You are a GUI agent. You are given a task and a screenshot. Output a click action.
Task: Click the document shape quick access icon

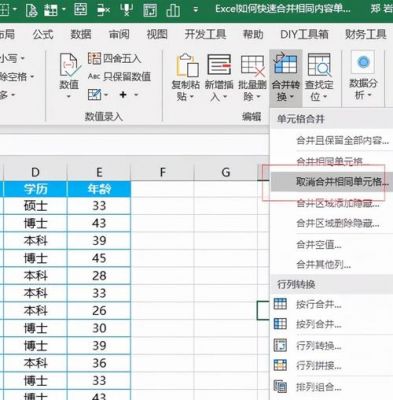(31, 10)
